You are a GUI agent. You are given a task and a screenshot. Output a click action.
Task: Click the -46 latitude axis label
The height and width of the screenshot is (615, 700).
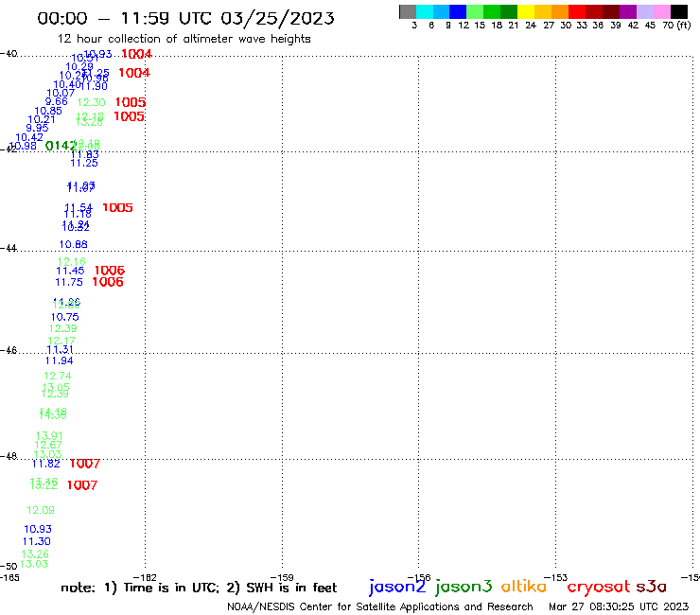pos(9,350)
